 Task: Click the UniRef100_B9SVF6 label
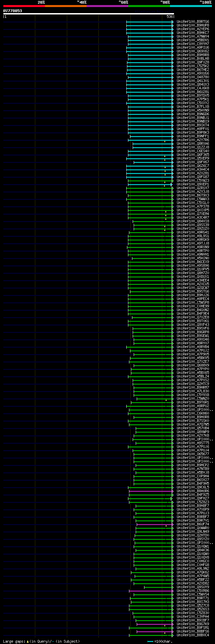(x=193, y=329)
